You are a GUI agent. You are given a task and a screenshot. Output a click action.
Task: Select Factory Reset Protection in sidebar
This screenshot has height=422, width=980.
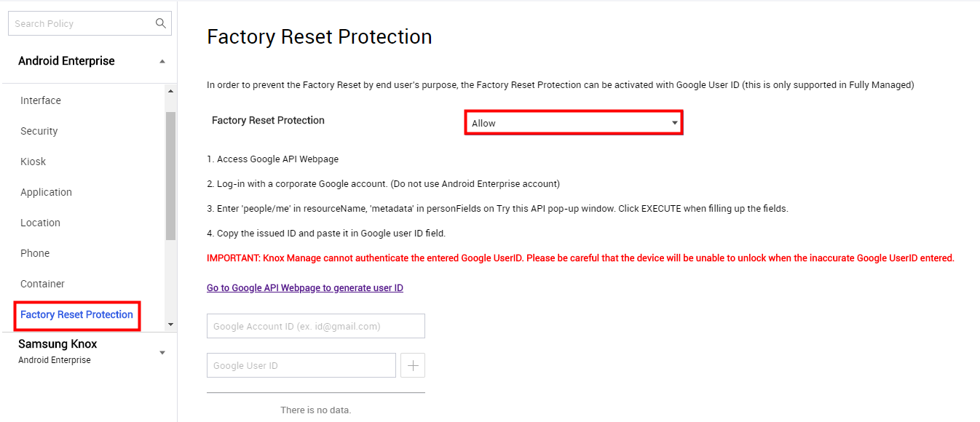pyautogui.click(x=76, y=315)
